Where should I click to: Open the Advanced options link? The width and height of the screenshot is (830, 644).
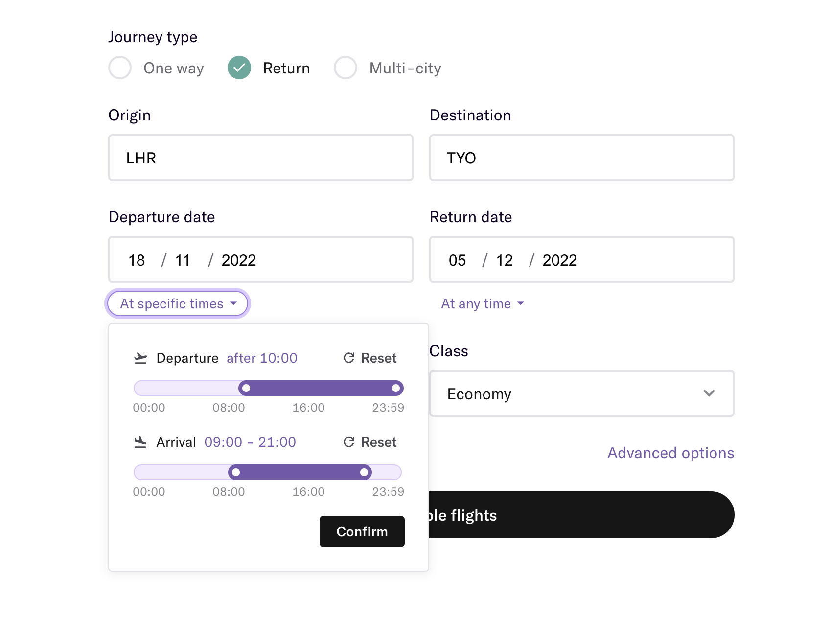(670, 453)
